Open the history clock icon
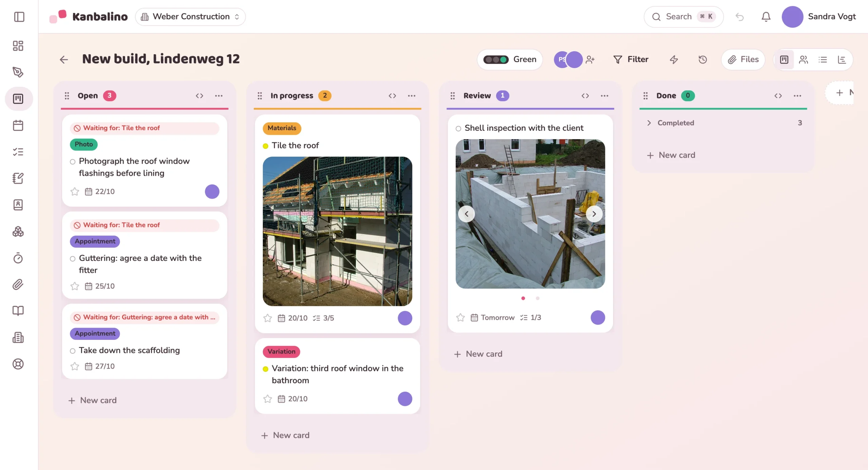Screen dimensions: 868x470 (x=703, y=60)
